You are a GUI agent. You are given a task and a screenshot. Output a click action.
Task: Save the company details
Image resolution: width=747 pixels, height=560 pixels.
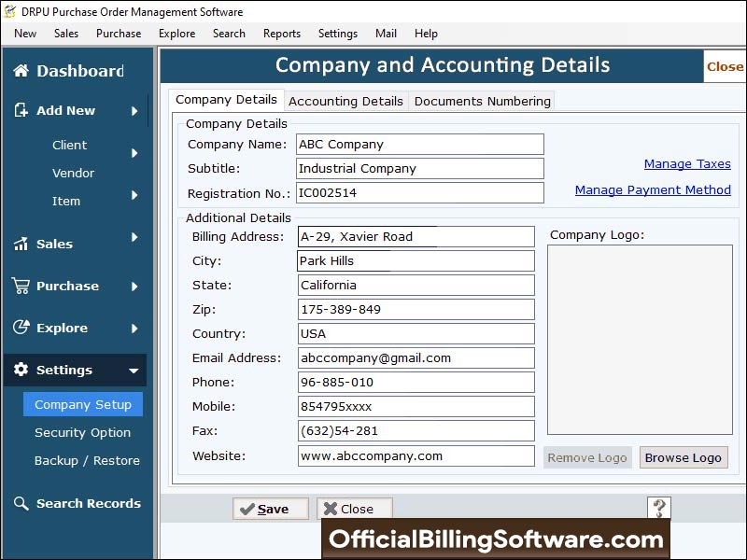(x=271, y=509)
